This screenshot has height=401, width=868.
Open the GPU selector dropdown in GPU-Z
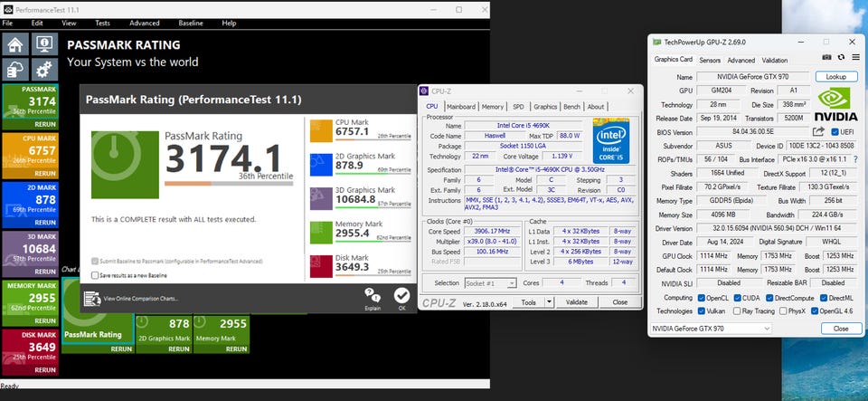[x=711, y=329]
